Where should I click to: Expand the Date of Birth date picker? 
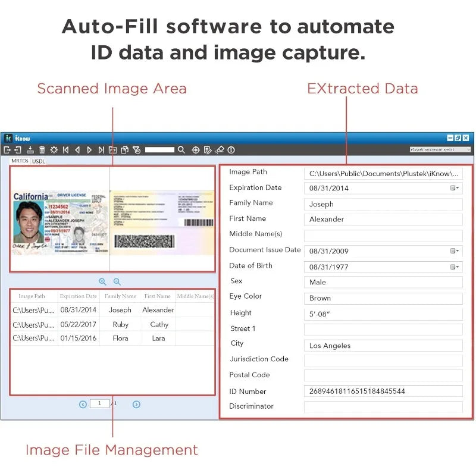click(x=455, y=267)
